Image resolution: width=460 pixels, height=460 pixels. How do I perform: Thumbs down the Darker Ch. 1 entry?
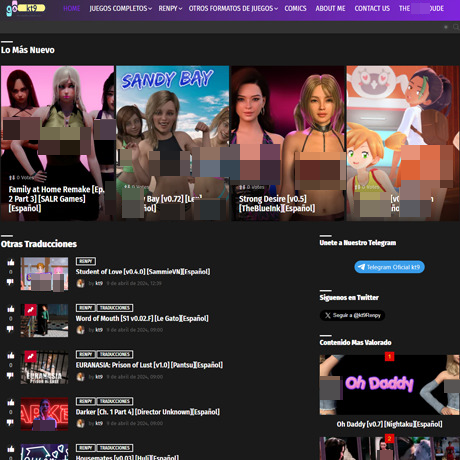click(x=11, y=422)
